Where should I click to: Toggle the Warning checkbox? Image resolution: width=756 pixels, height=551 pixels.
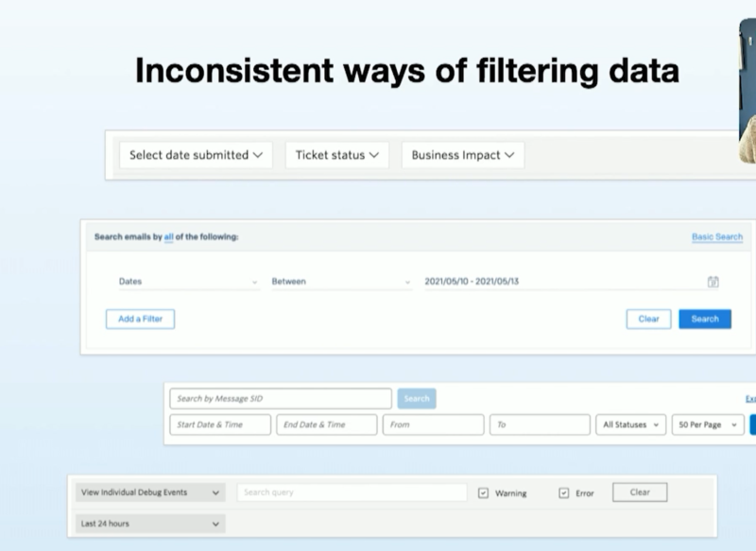[x=483, y=492]
